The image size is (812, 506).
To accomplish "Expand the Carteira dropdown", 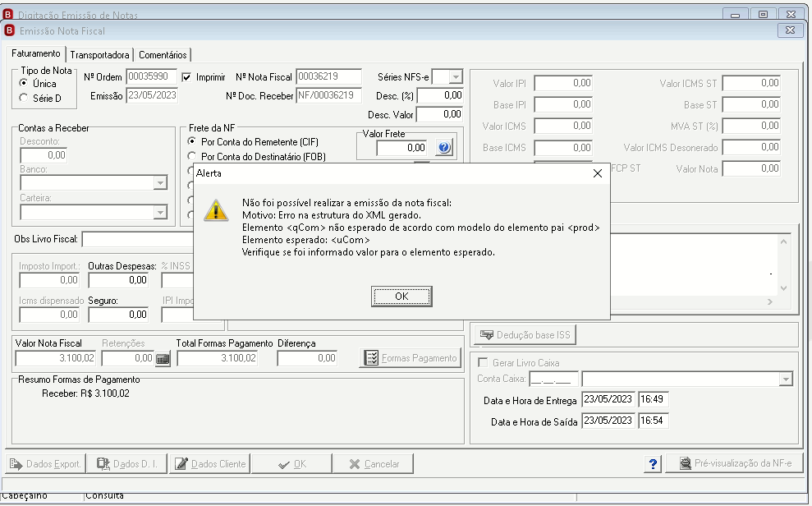I will click(160, 212).
